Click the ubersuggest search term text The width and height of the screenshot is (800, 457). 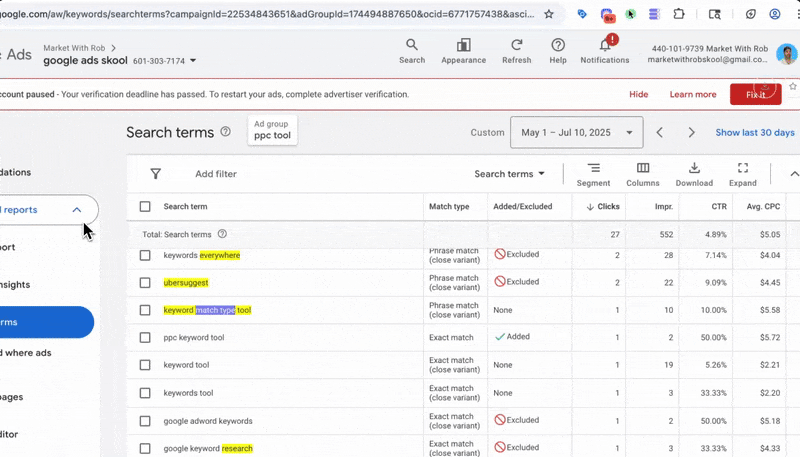click(186, 283)
